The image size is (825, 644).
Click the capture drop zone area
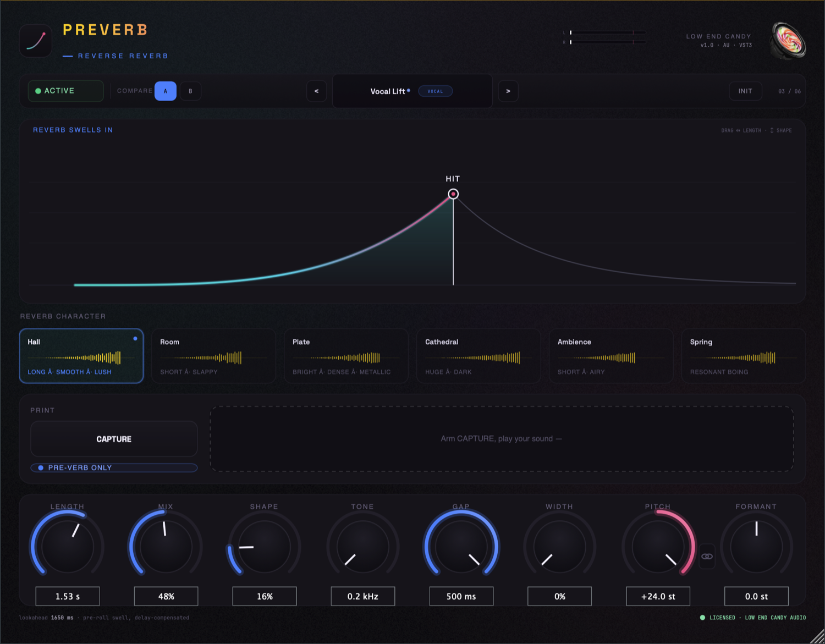pyautogui.click(x=502, y=439)
